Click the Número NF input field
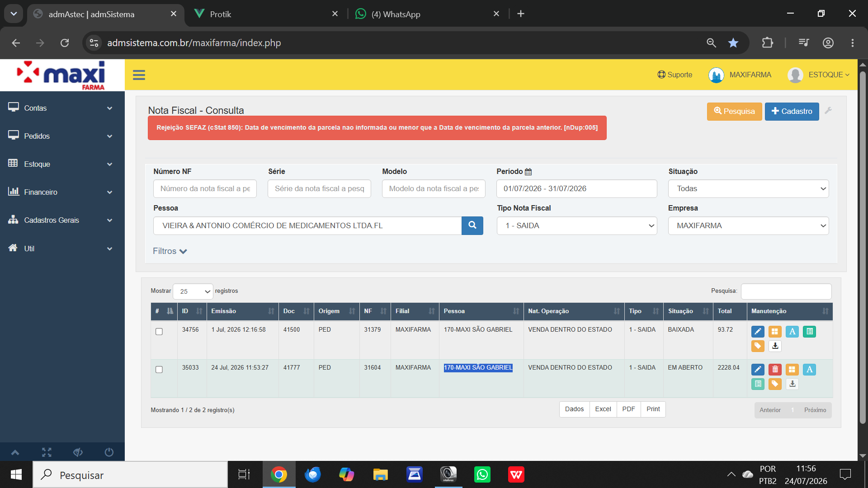868x488 pixels. click(x=205, y=189)
